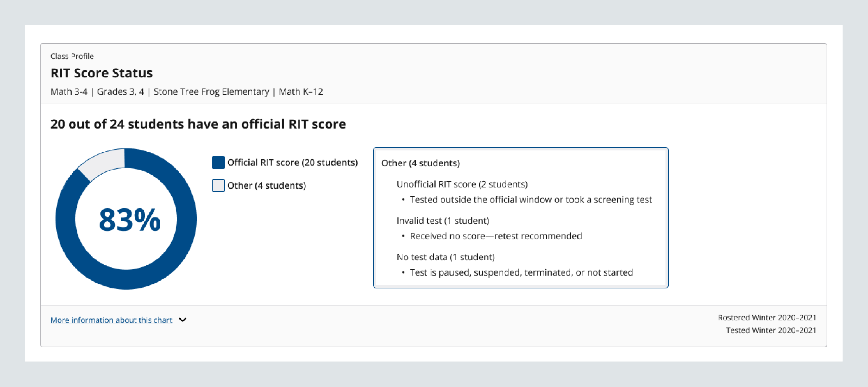
Task: Toggle the Other (4 students) legend entry
Action: [267, 185]
